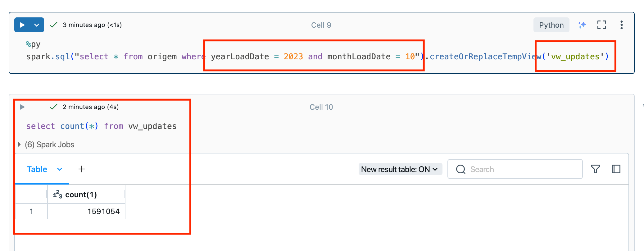Click the Cell 10 title label
The width and height of the screenshot is (644, 251).
[321, 107]
